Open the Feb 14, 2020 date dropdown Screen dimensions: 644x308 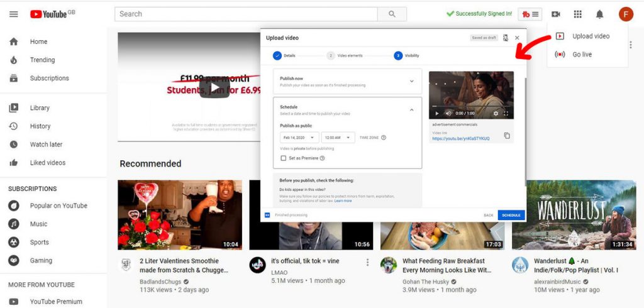[299, 138]
